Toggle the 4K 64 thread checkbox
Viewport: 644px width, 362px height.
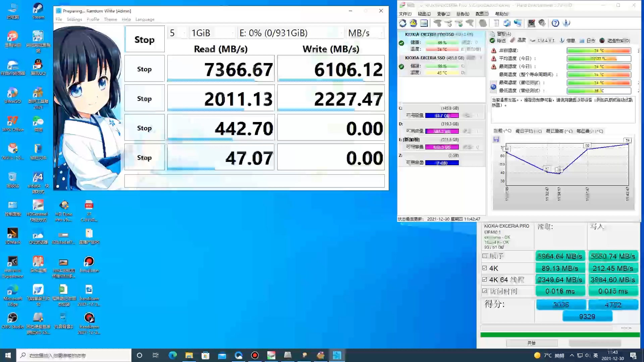pyautogui.click(x=484, y=279)
